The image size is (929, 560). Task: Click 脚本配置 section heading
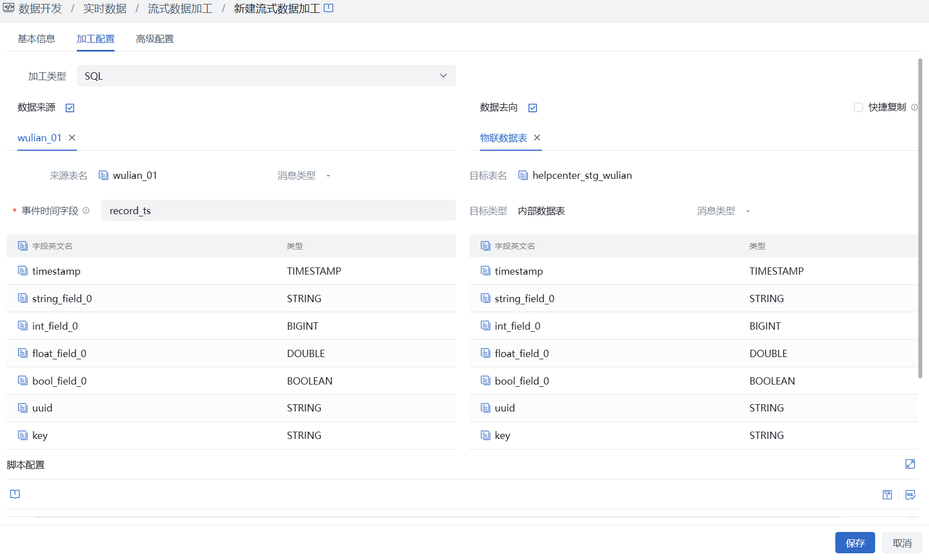coord(26,465)
